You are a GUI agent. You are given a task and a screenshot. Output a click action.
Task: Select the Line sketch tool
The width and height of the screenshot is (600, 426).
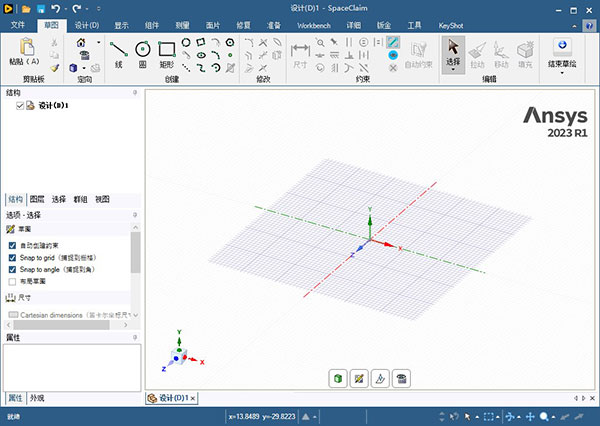coord(118,48)
